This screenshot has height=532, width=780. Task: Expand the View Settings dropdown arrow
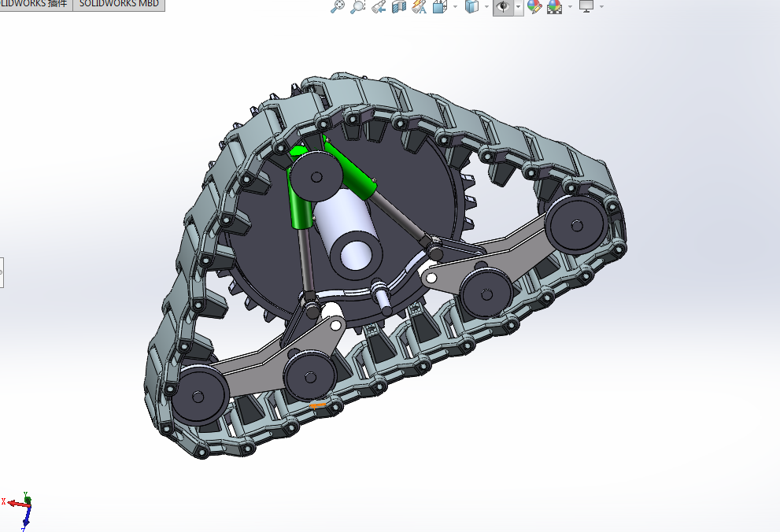[601, 6]
